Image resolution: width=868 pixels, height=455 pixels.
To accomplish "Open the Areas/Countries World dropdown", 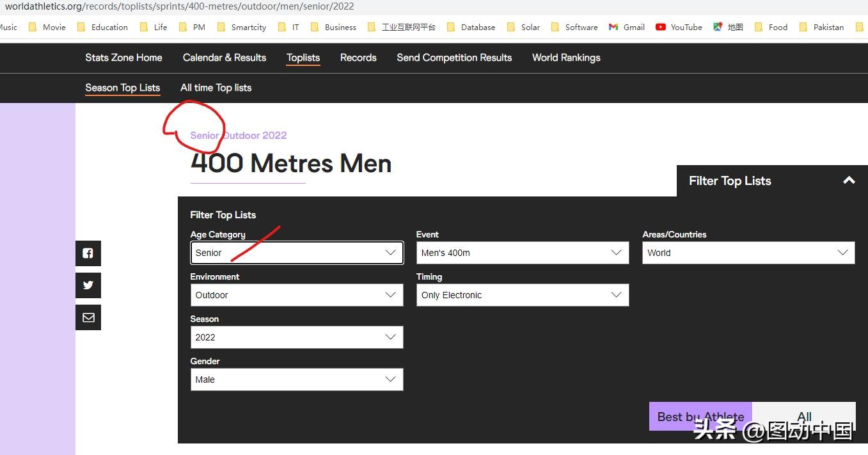I will pyautogui.click(x=748, y=253).
